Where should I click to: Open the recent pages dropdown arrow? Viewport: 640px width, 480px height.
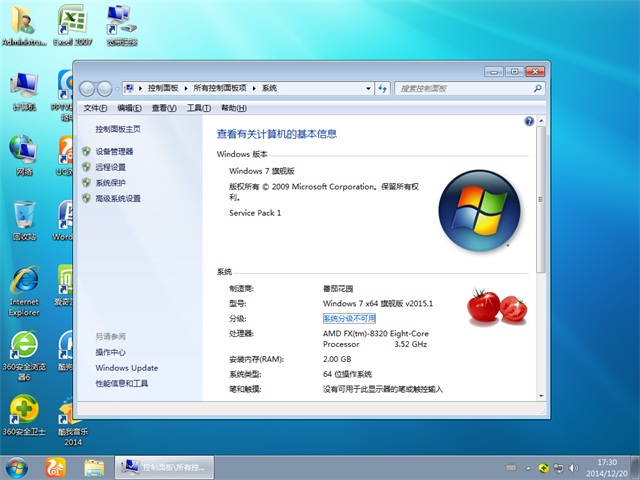117,89
